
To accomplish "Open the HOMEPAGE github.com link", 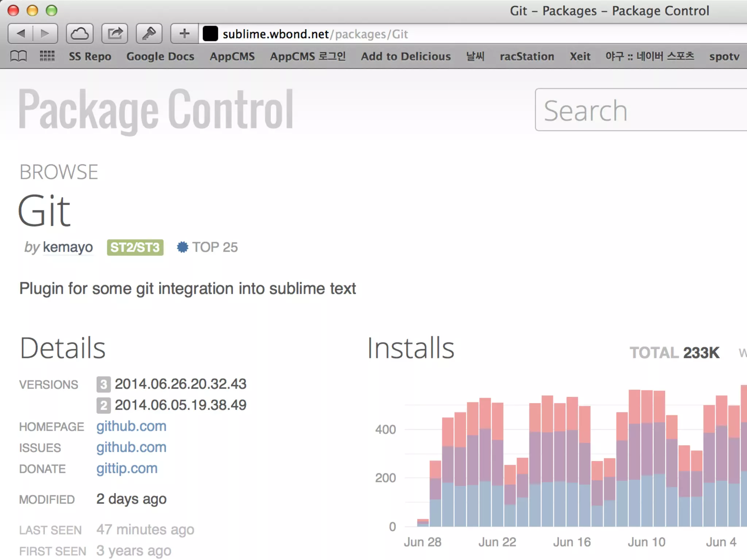I will 131,426.
